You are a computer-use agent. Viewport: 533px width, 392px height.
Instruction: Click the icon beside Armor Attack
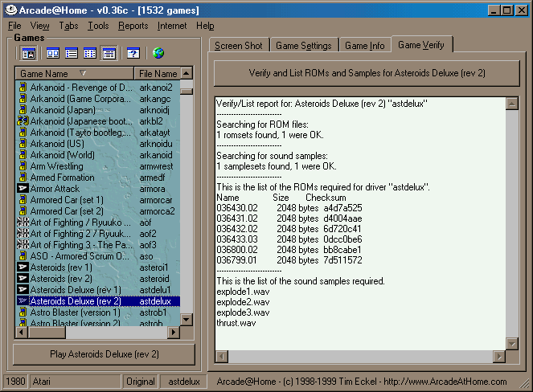click(x=23, y=188)
